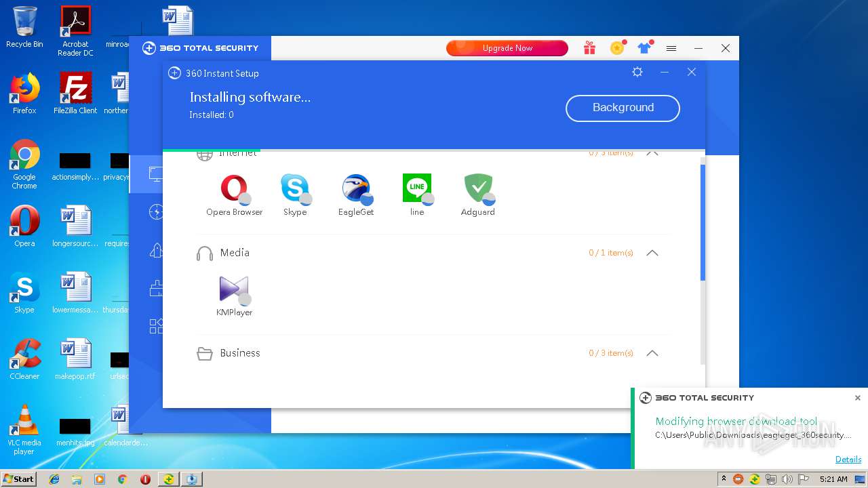
Task: Open FileZilla Client desktop shortcut
Action: click(76, 94)
